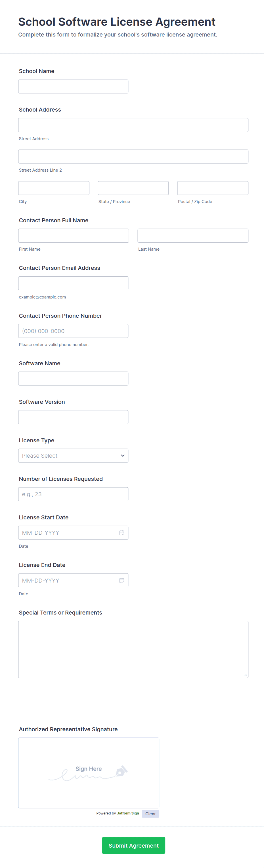Open the License Start Date calendar icon
This screenshot has height=868, width=264.
[121, 532]
